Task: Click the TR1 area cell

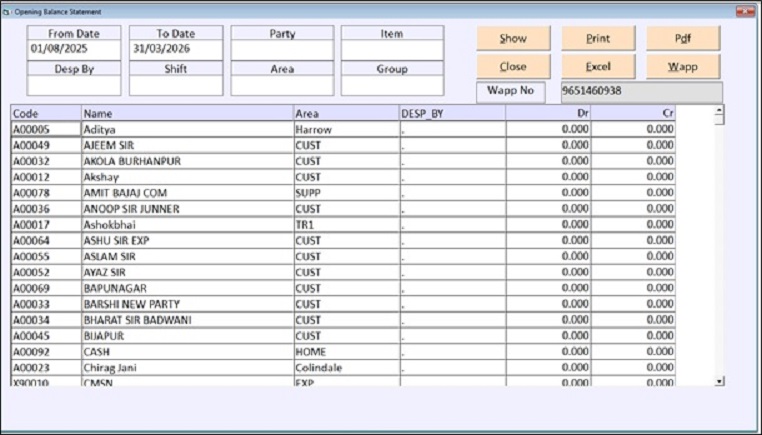Action: (x=346, y=225)
